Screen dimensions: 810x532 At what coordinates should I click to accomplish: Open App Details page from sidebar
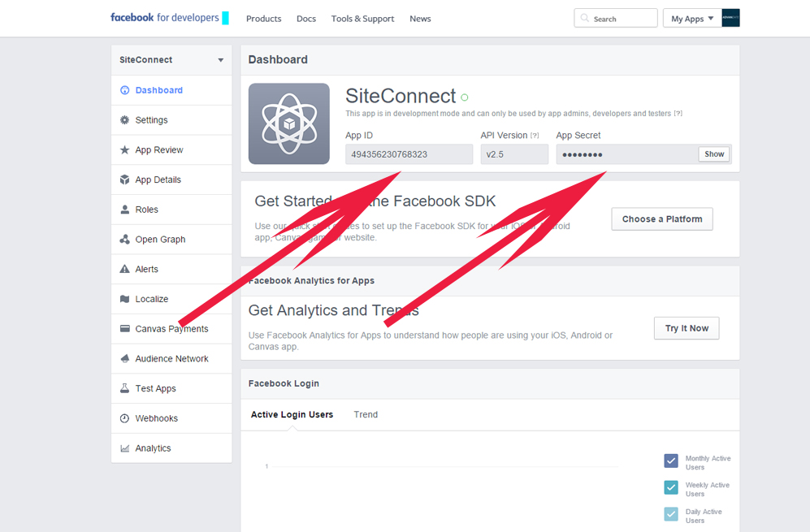171,179
